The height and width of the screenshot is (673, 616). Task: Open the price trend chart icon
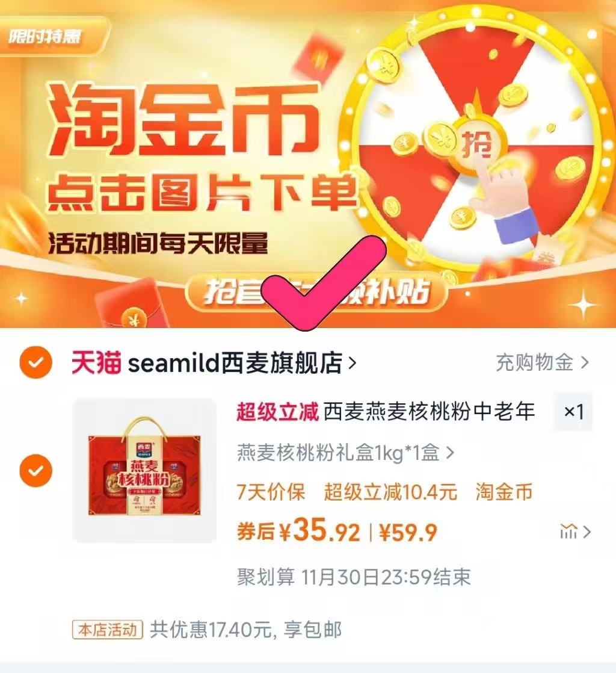(568, 532)
